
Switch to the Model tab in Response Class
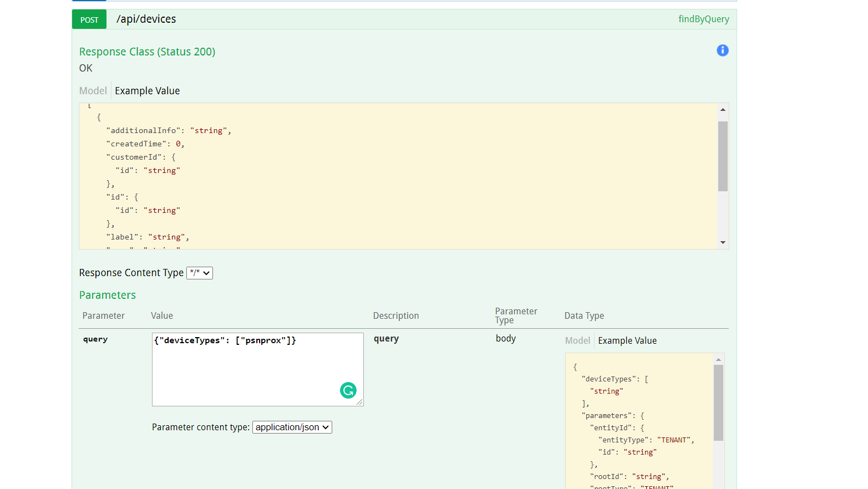click(93, 90)
